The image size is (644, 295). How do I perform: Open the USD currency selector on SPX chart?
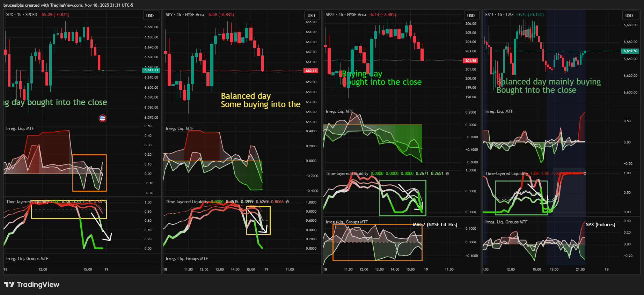[x=150, y=15]
